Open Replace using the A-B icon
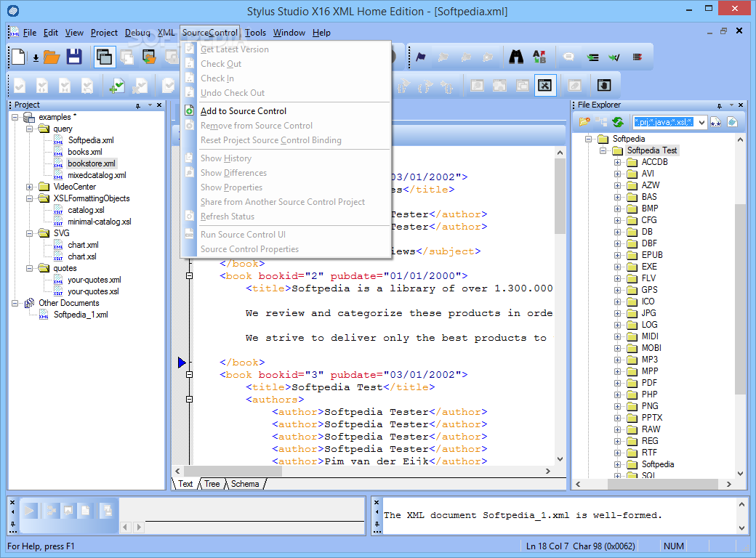The image size is (756, 558). 539,57
